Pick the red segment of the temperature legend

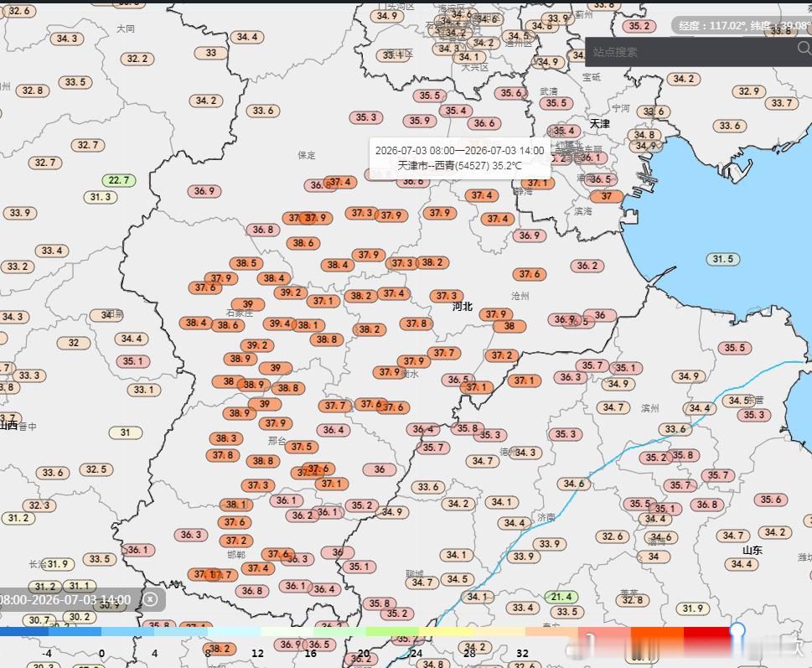tap(710, 632)
